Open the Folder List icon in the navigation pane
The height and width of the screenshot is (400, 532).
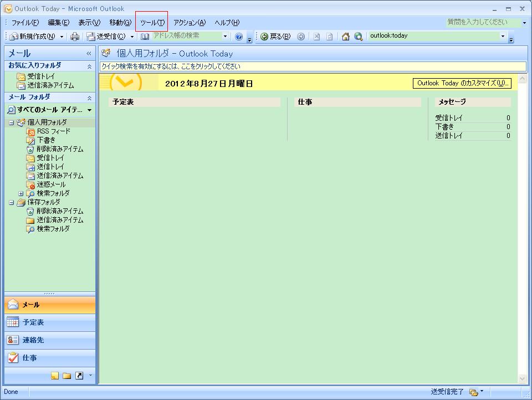click(x=66, y=375)
